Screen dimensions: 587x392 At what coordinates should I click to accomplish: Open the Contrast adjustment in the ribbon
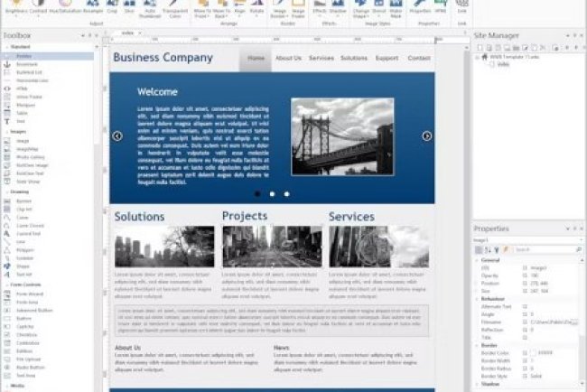point(38,7)
